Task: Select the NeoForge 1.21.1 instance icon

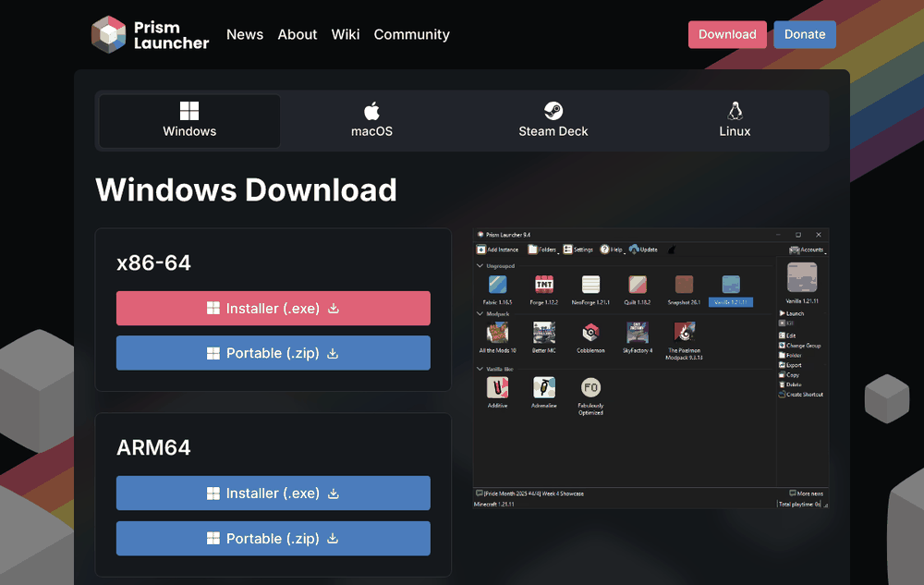Action: point(590,285)
